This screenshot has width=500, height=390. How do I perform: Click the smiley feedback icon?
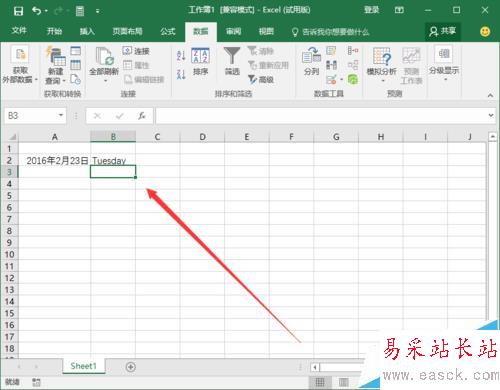click(x=485, y=32)
